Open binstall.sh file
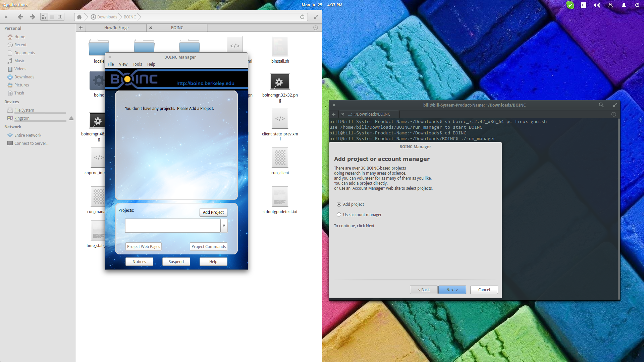Image resolution: width=644 pixels, height=362 pixels. [x=280, y=50]
